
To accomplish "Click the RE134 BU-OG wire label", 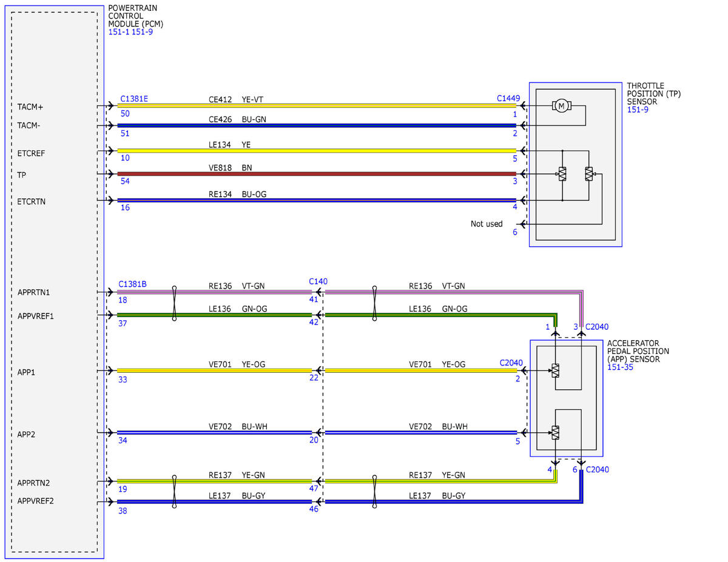I will tap(237, 194).
